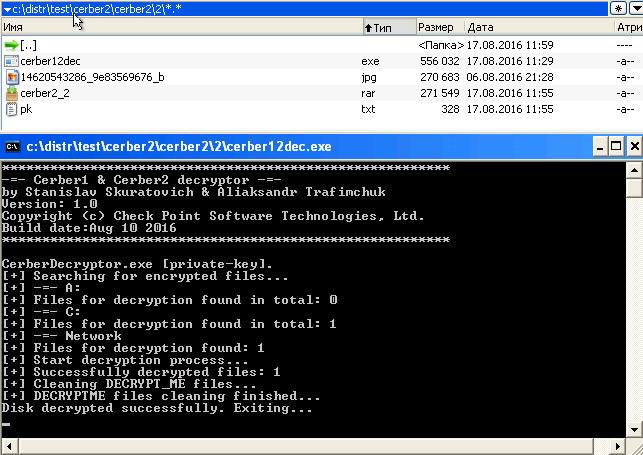
Task: Click date 17.08.2016 11:29
Action: [x=510, y=61]
